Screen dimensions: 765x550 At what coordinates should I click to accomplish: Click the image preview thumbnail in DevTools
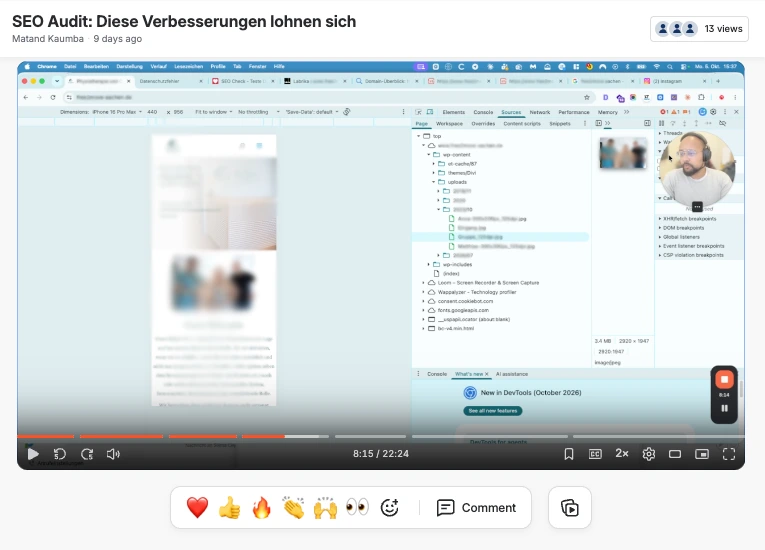point(623,153)
